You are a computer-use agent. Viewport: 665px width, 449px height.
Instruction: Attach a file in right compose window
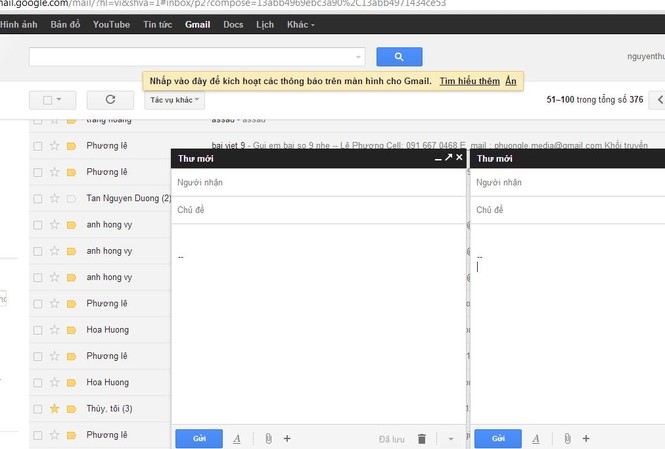567,438
